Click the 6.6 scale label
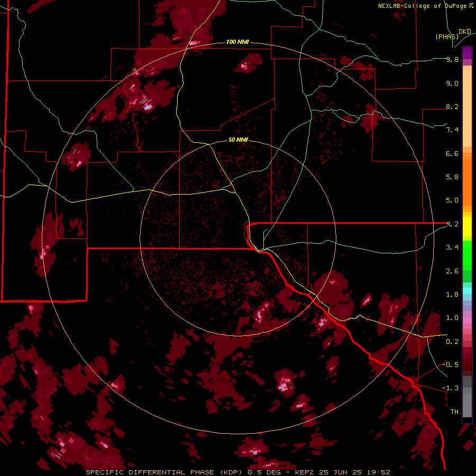 tap(452, 153)
